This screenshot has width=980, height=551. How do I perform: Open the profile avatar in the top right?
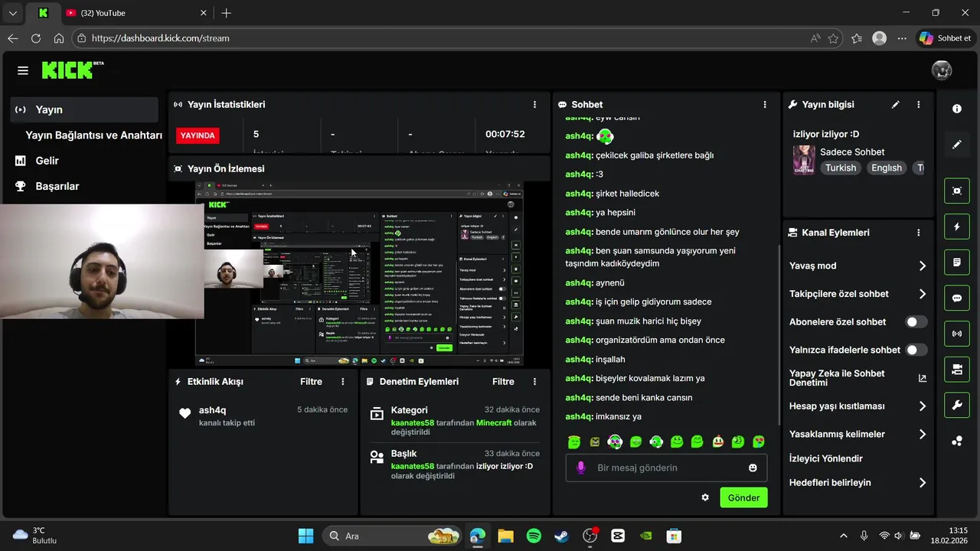pos(942,70)
